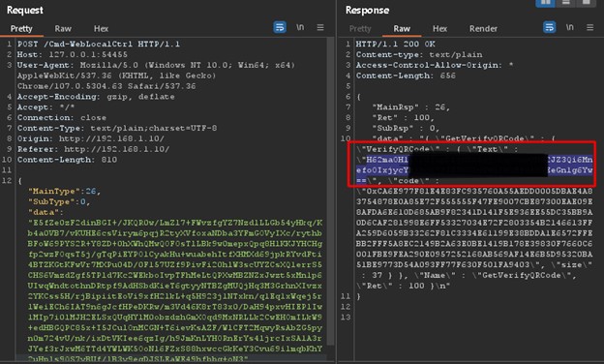The image size is (604, 364).
Task: Switch Response view to Hex tab
Action: [439, 28]
